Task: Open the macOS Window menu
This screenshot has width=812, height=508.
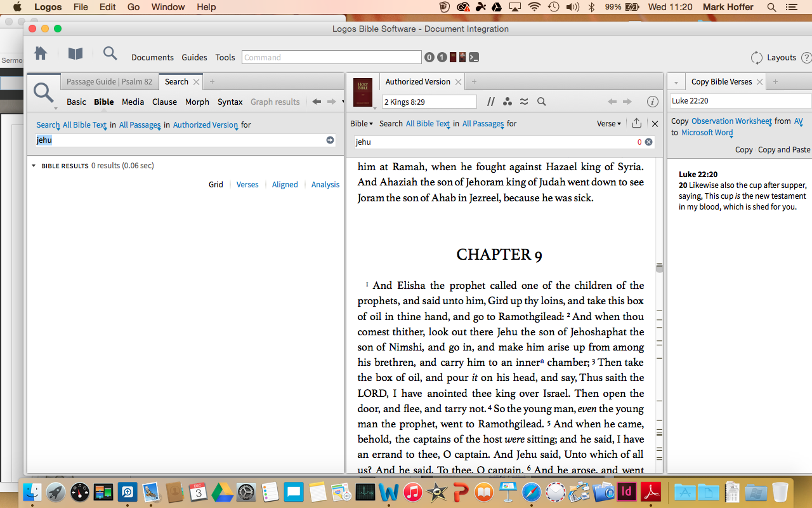Action: [168, 7]
